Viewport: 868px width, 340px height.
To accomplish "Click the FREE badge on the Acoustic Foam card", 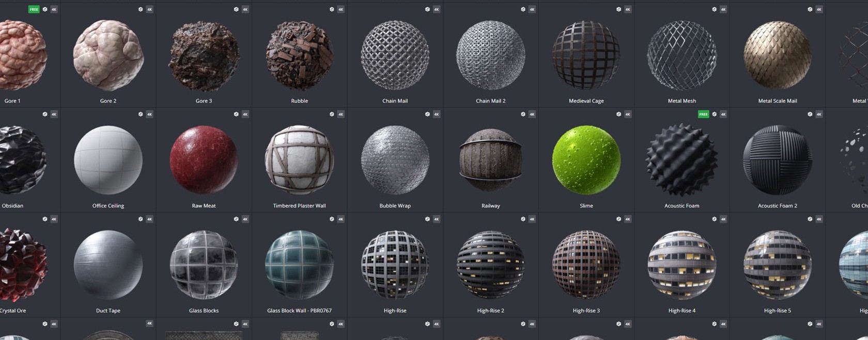I will tap(703, 114).
